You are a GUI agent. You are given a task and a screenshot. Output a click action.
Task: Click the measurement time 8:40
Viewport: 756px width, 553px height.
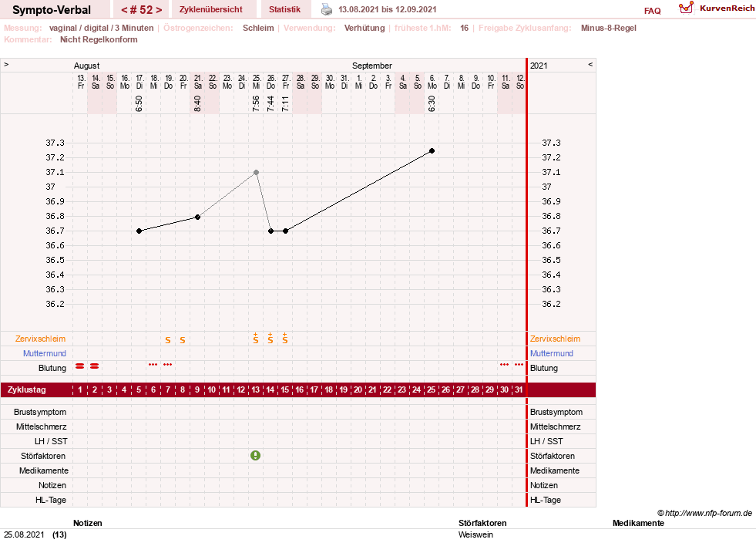tap(198, 103)
